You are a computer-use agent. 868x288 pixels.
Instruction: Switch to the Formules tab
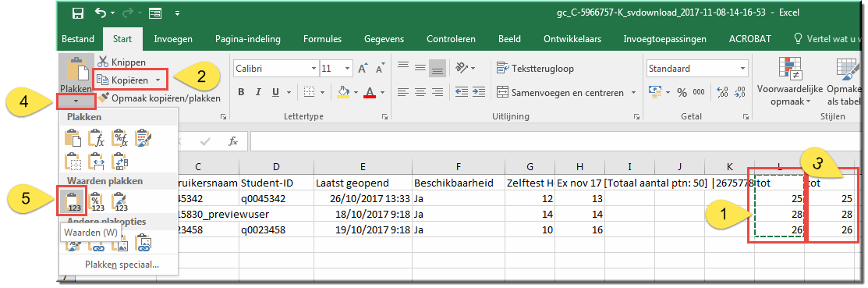[x=322, y=39]
